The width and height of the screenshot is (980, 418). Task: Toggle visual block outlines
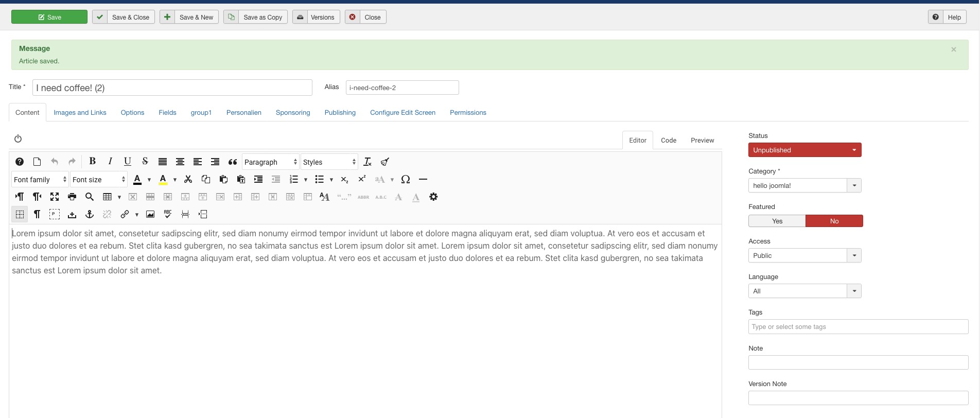tap(55, 214)
